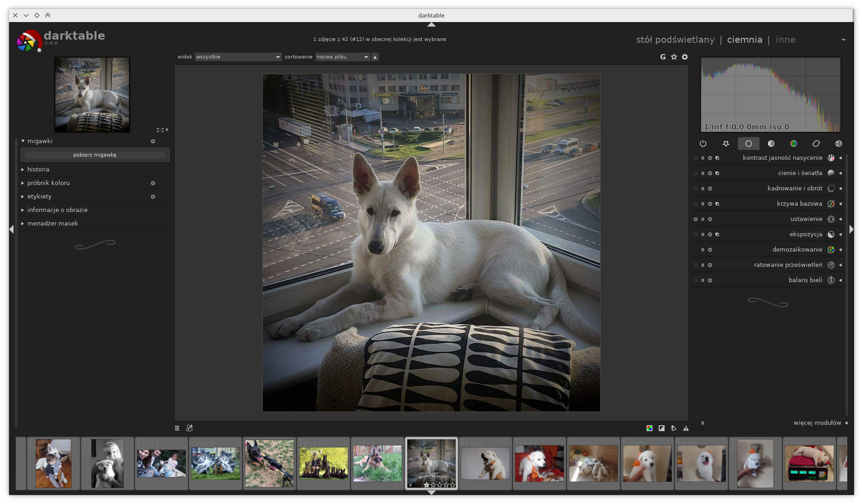The image size is (863, 504).
Task: Disable the 'ustawienie' module power toggle
Action: 696,219
